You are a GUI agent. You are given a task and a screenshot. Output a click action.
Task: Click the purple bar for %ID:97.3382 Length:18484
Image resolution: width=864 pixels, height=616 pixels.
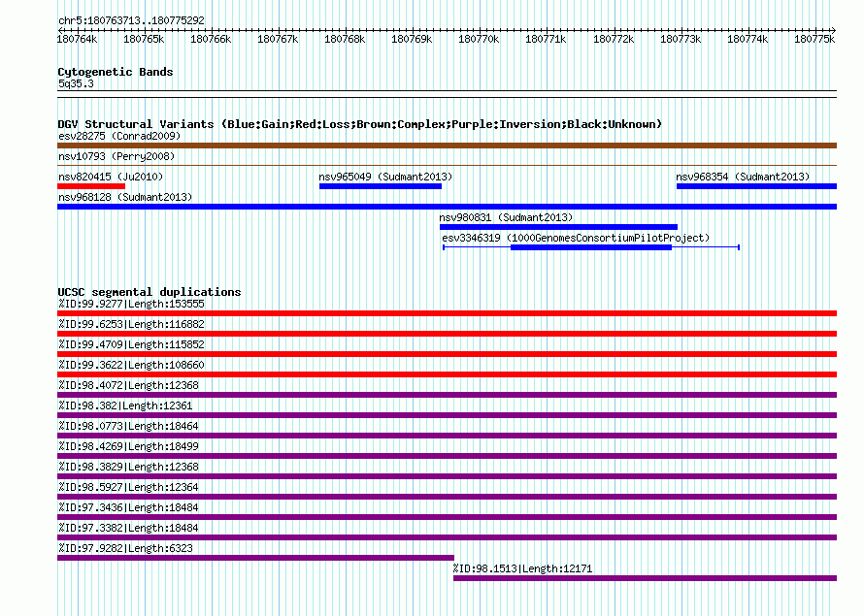pos(447,537)
